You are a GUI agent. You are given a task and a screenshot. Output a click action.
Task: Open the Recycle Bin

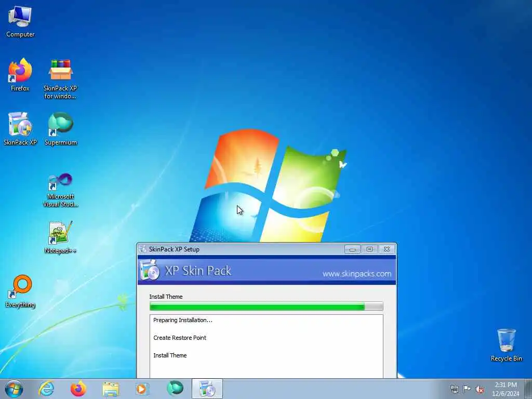coord(506,345)
